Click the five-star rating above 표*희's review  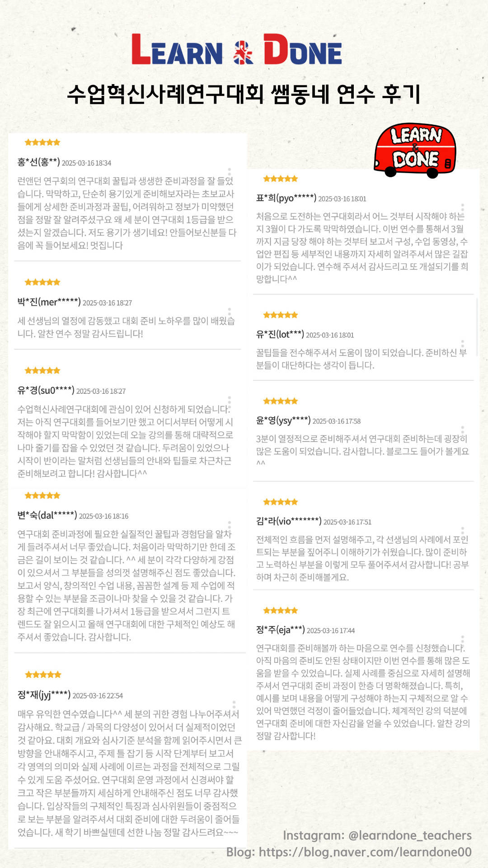pyautogui.click(x=281, y=179)
